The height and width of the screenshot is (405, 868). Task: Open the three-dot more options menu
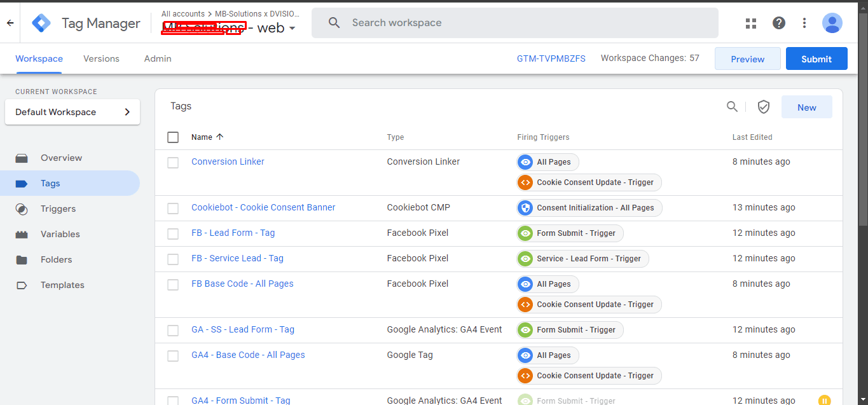pos(804,23)
